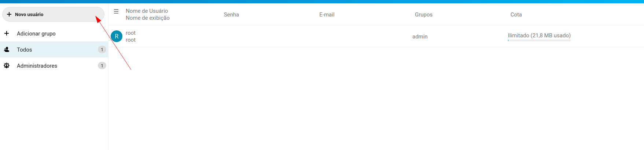The image size is (644, 150).
Task: Toggle the hamburger navigation icon
Action: [116, 11]
